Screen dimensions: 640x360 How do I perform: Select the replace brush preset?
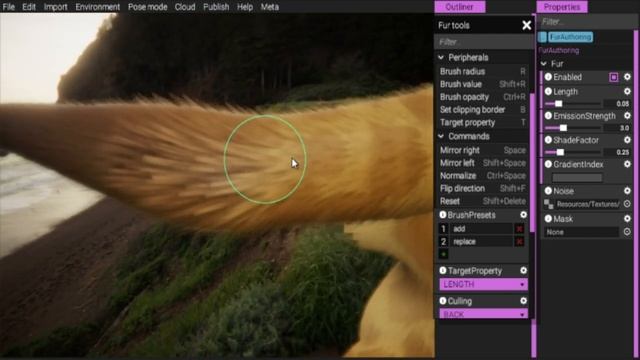pos(482,242)
